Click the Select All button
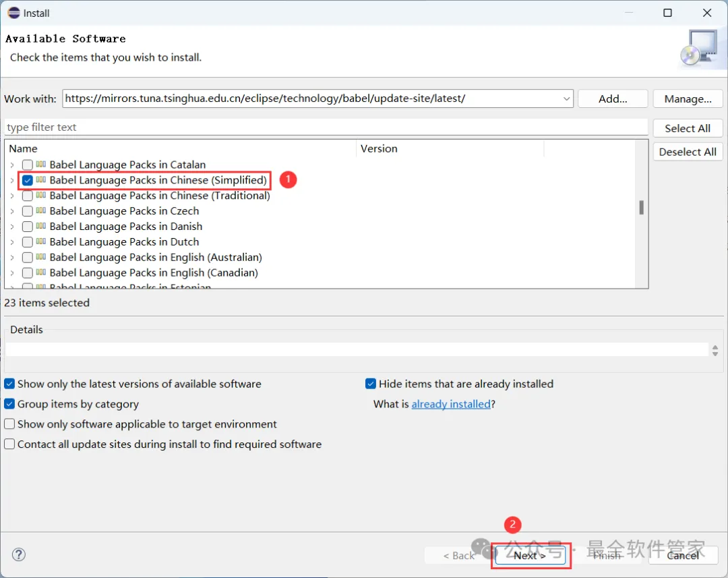This screenshot has height=578, width=728. (x=688, y=128)
